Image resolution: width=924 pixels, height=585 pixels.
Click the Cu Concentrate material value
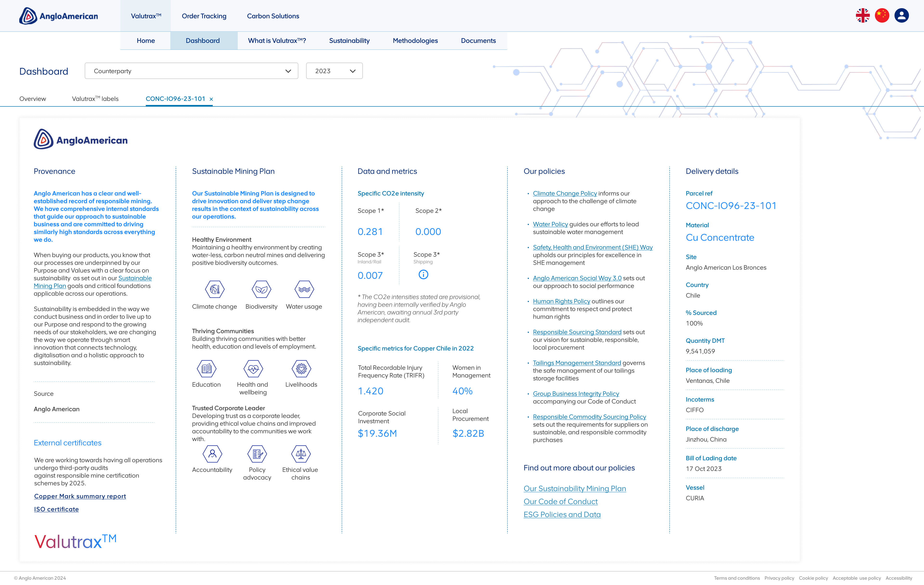[720, 238]
